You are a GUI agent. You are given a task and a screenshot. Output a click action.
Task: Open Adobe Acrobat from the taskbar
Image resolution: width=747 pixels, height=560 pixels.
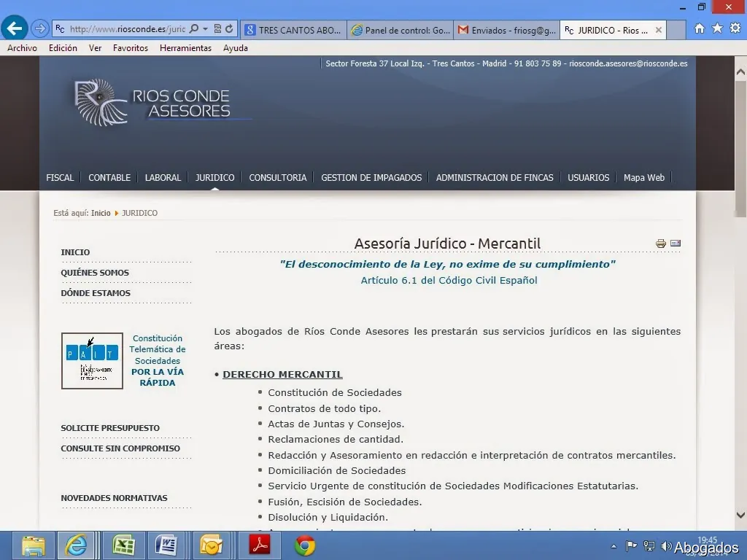260,545
